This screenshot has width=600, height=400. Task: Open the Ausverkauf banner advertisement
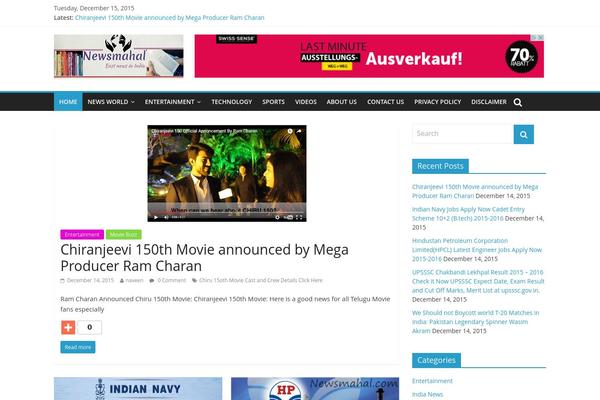pyautogui.click(x=369, y=56)
